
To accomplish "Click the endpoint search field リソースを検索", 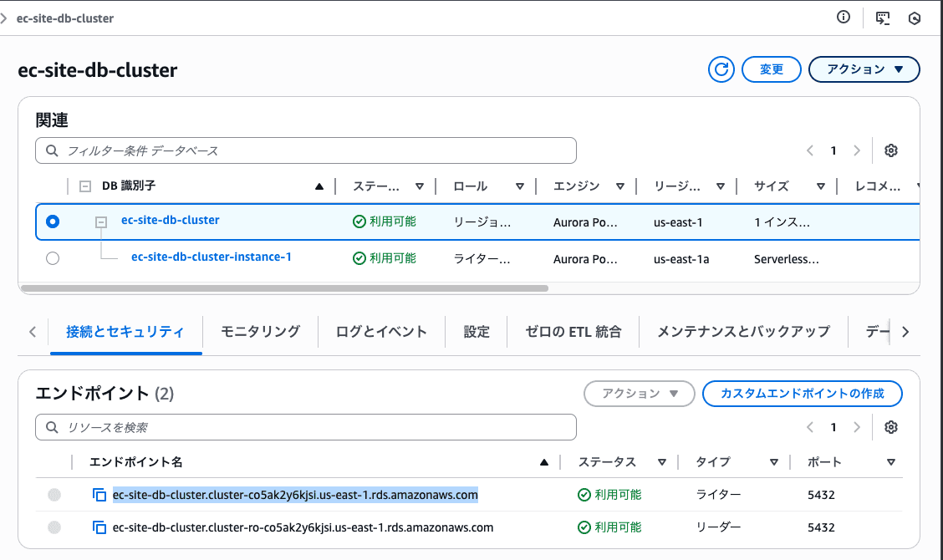I will [x=306, y=427].
